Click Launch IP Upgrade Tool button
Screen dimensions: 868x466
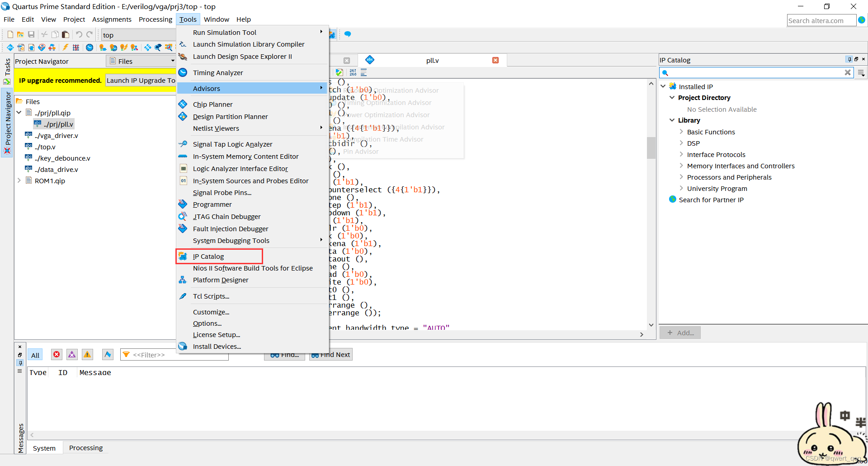(x=141, y=80)
